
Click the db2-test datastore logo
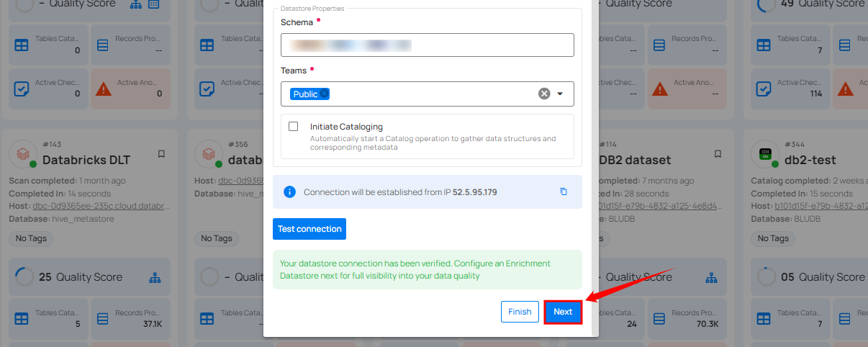point(764,154)
